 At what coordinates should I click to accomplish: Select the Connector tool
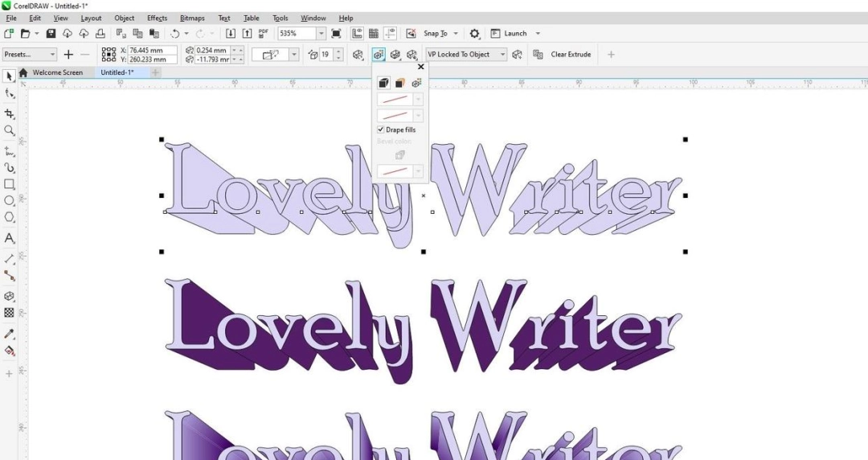[x=9, y=276]
